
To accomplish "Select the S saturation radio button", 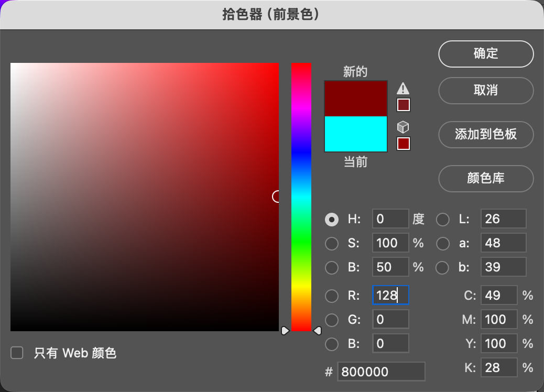I will tap(332, 244).
